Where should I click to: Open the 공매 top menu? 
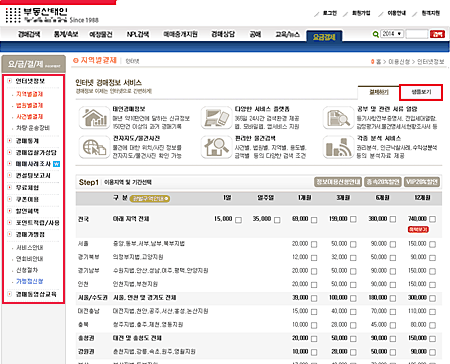pos(255,34)
